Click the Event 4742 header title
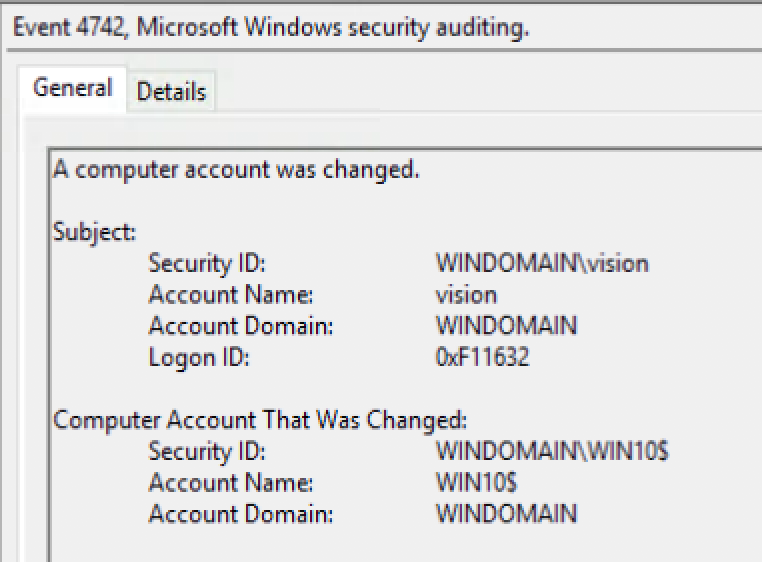This screenshot has height=562, width=762. pos(271,27)
